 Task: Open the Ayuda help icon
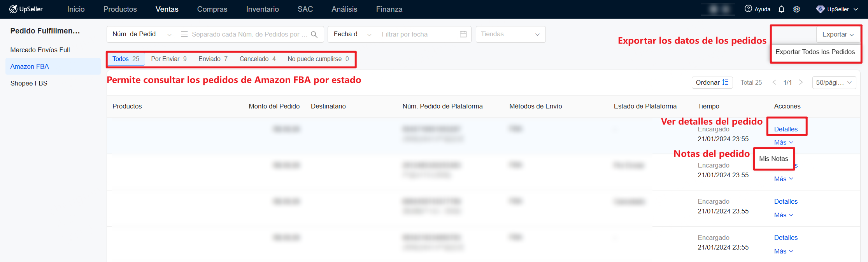tap(748, 9)
